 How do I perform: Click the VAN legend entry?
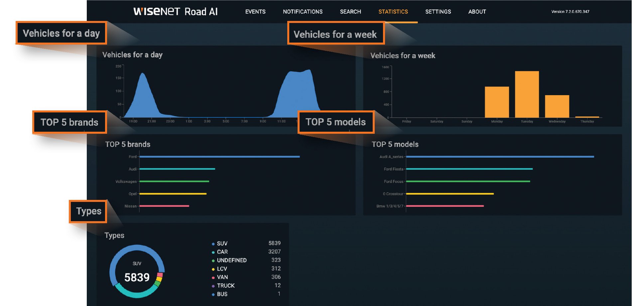click(x=222, y=277)
